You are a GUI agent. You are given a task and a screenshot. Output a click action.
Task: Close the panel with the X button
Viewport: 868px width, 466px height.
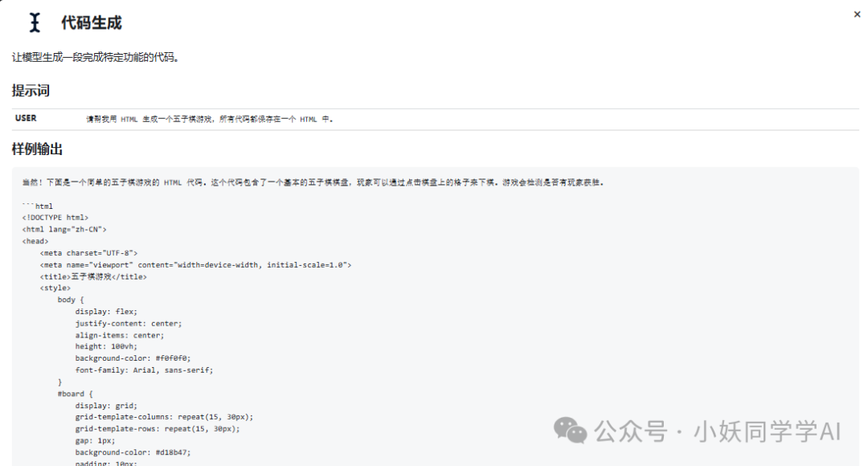click(x=857, y=14)
